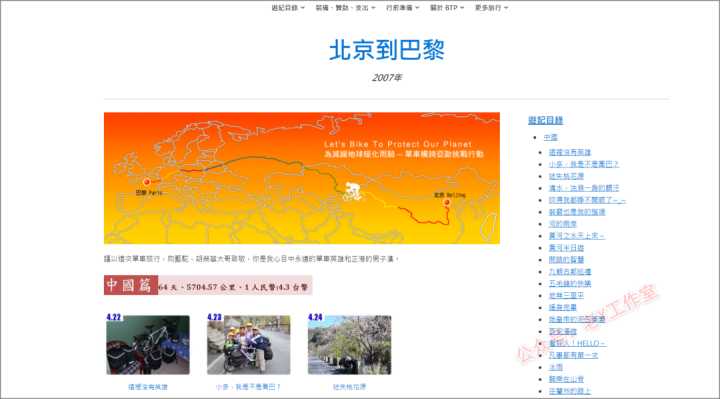Screen dimensions: 720x399
Task: Open the 4.22 bicycle photo thumbnail
Action: coord(148,344)
